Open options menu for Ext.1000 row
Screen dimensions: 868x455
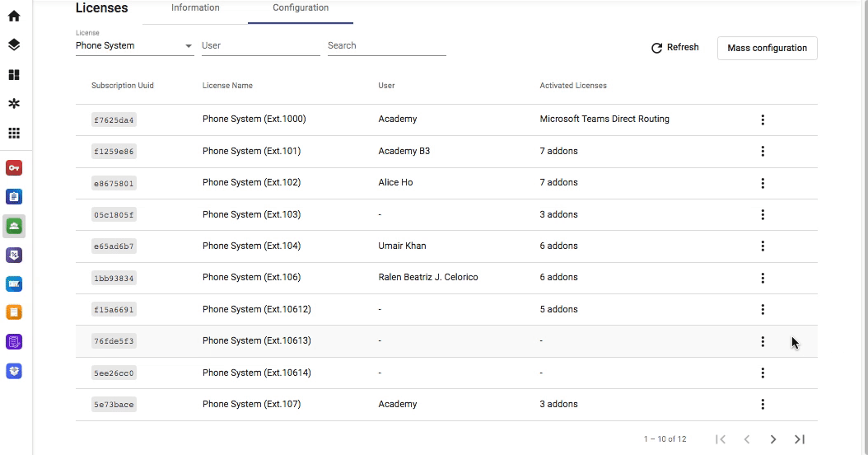point(763,120)
